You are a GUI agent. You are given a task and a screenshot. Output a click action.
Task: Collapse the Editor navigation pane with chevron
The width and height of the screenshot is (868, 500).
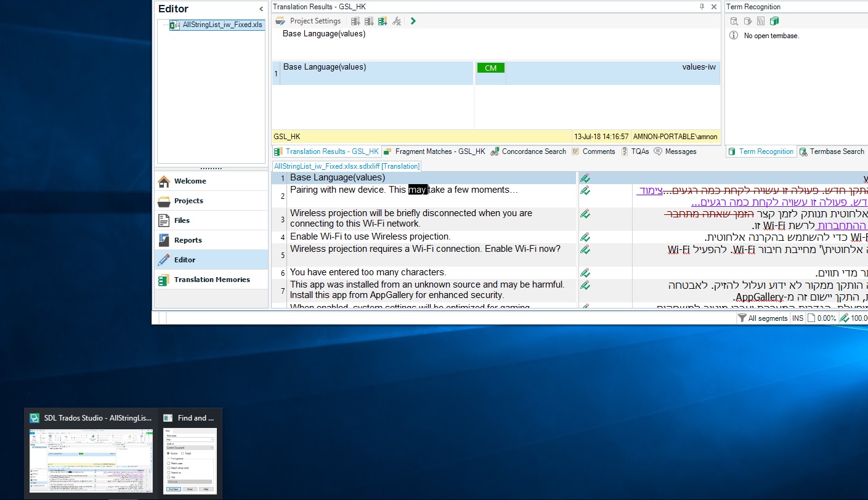click(261, 9)
